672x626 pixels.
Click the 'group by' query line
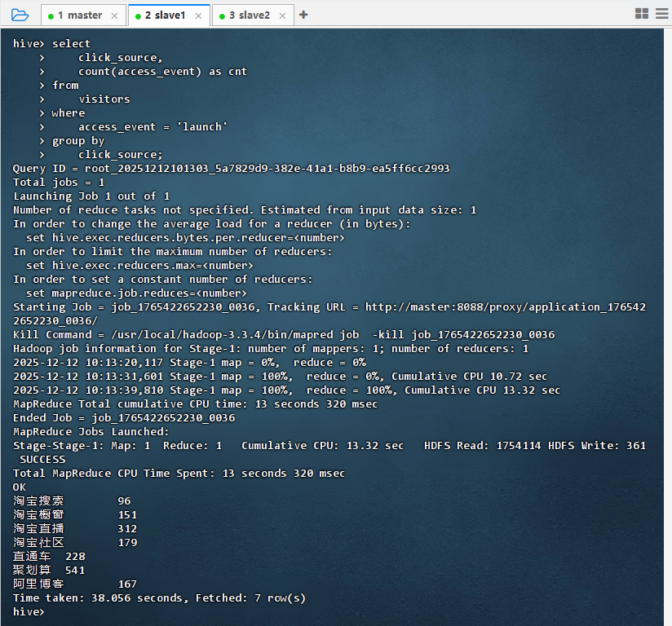(78, 141)
